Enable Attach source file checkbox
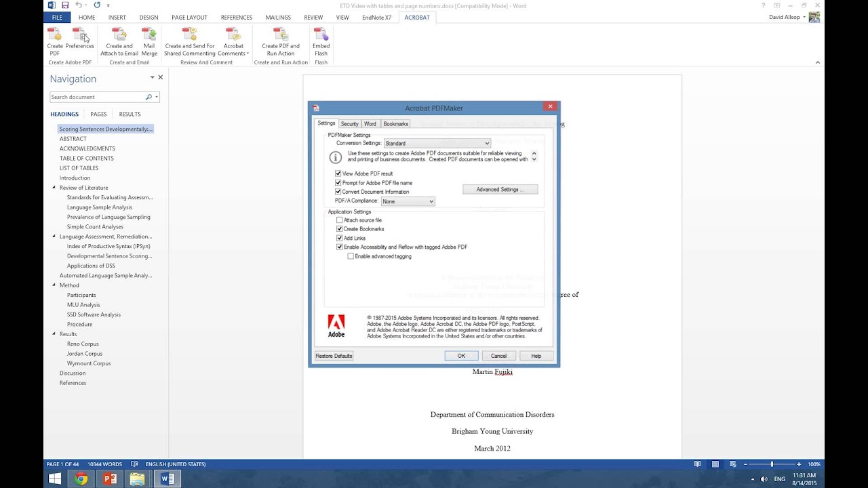This screenshot has height=488, width=868. click(340, 220)
